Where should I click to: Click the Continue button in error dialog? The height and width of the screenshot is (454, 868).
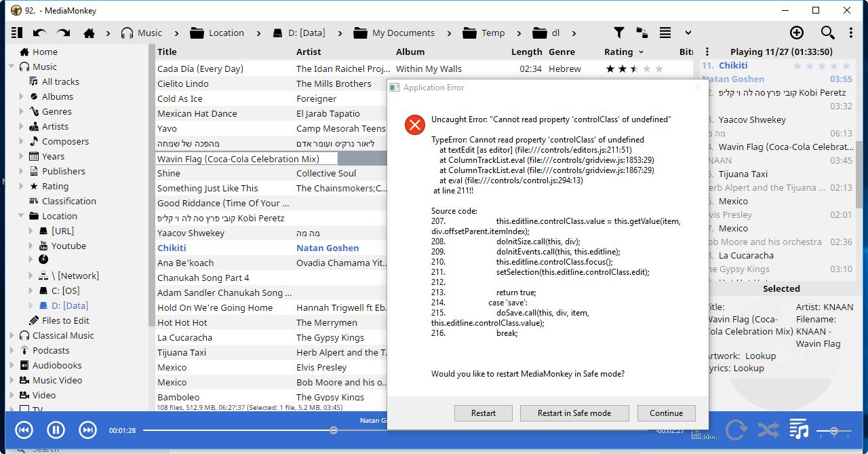[666, 413]
